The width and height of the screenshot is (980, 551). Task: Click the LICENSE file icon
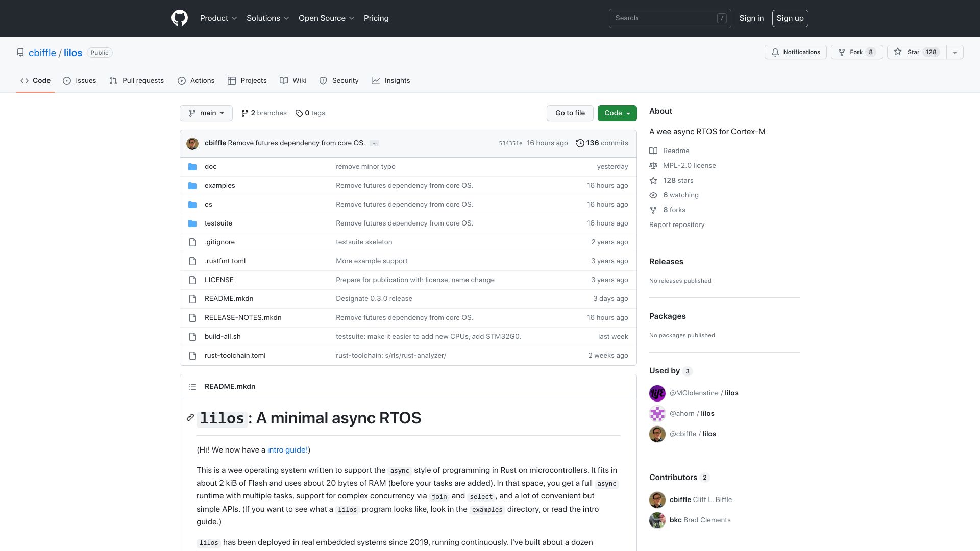[192, 280]
